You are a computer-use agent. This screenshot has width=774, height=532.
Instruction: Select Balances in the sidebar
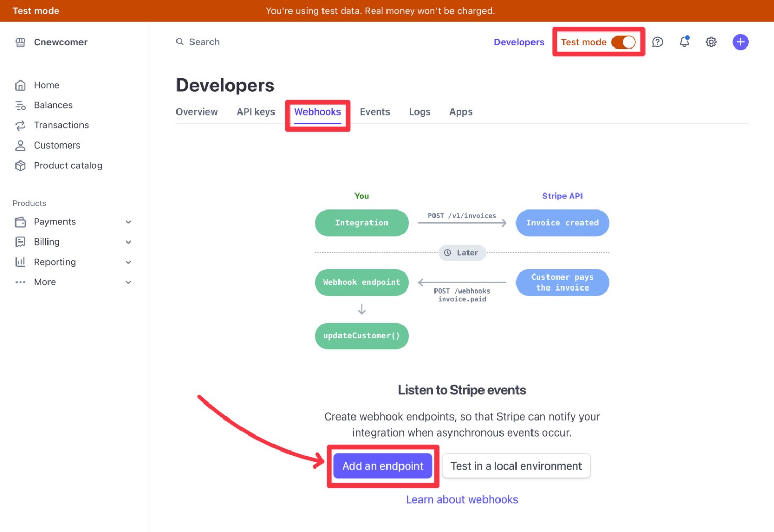coord(53,105)
